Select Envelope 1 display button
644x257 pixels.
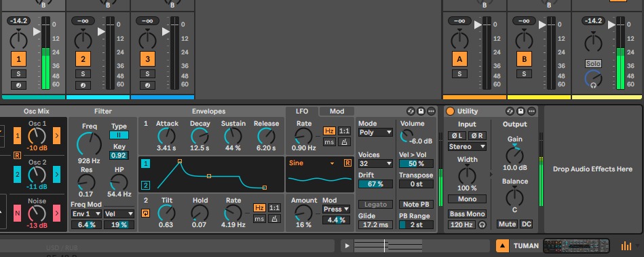coord(146,164)
